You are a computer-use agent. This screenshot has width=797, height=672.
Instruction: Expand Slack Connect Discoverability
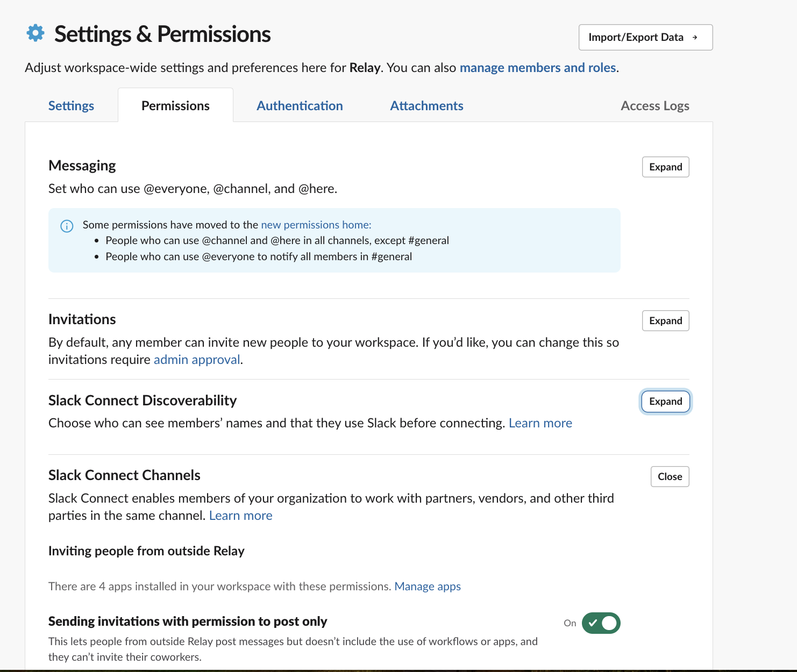(665, 401)
